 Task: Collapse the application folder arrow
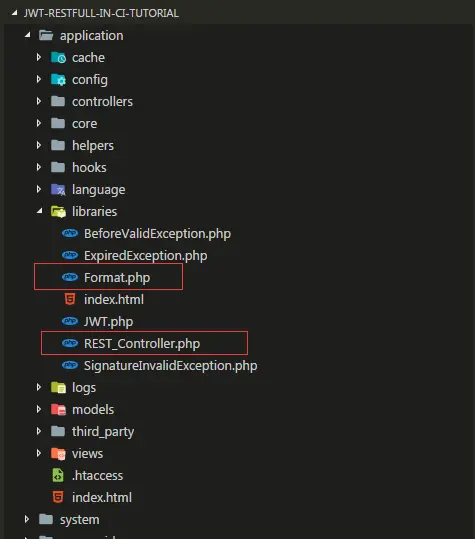(27, 35)
